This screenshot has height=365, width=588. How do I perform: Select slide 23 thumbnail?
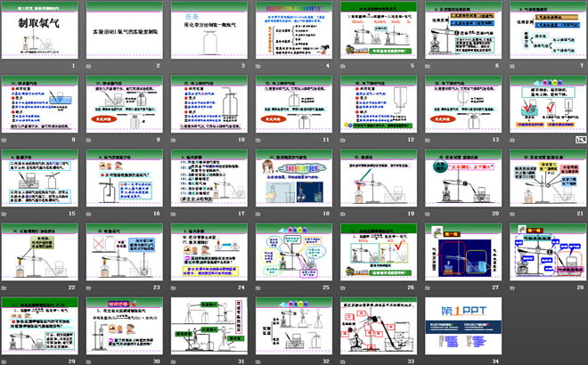tap(125, 252)
